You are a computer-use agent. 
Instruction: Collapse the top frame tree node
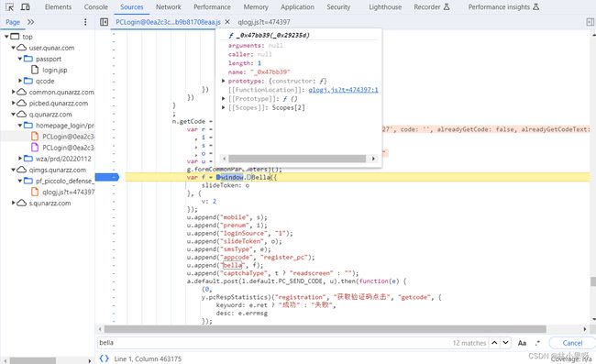point(6,37)
